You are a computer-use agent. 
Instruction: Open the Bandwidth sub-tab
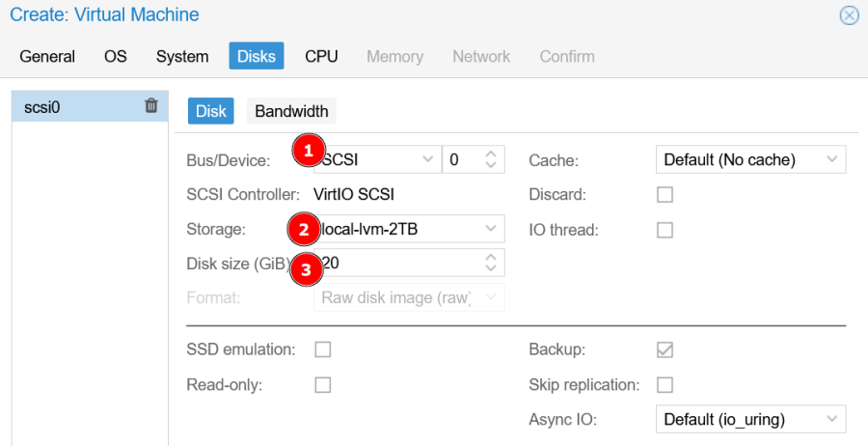[x=291, y=111]
